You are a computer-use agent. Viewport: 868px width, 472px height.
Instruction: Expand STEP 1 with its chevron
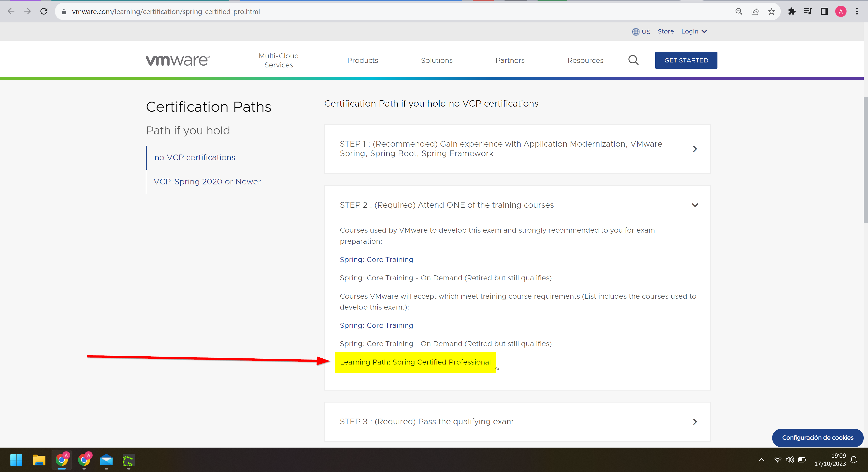695,149
